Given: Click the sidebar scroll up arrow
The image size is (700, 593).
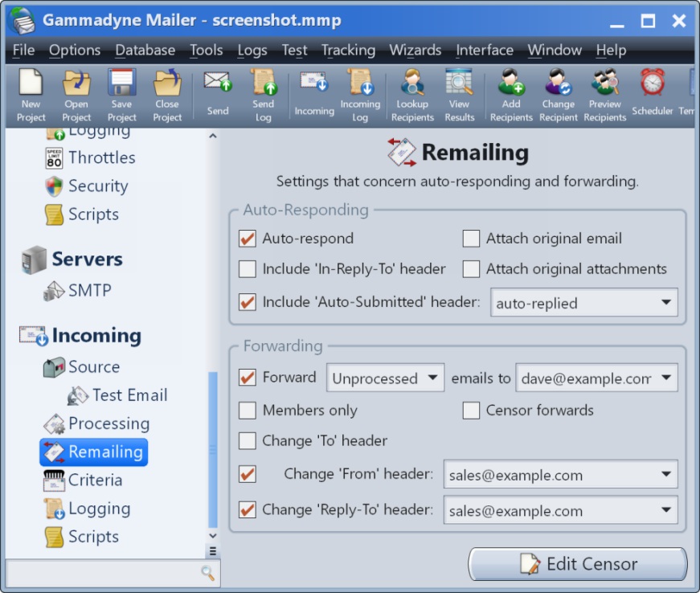Looking at the screenshot, I should point(213,136).
